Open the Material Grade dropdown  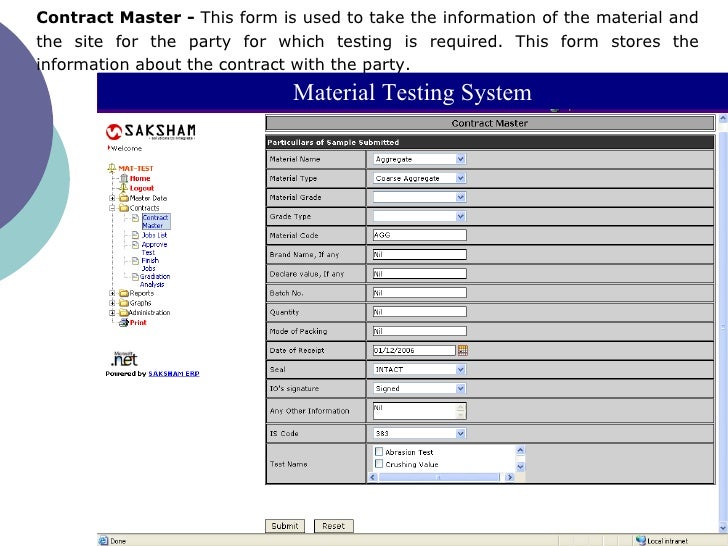click(461, 197)
